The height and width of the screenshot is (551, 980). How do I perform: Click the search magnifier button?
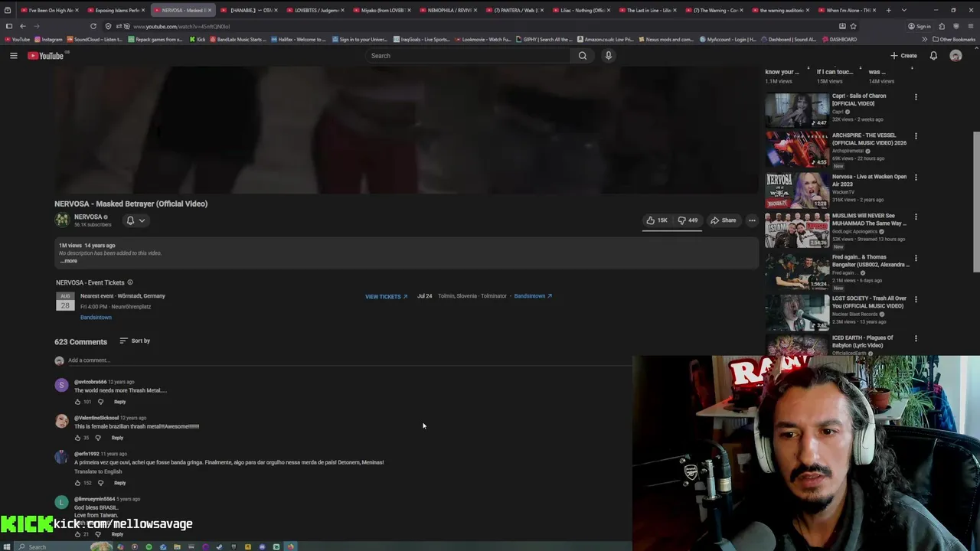point(583,55)
